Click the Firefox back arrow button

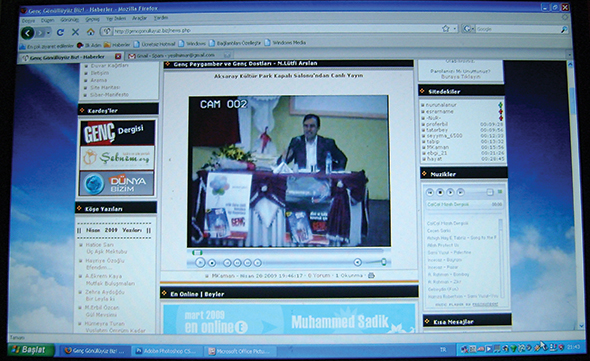[x=27, y=33]
